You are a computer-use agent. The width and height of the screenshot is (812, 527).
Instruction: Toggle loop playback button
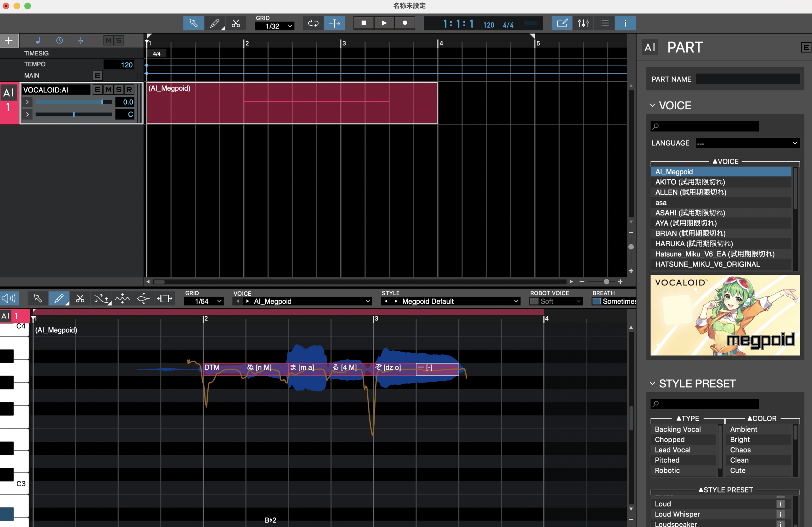(x=313, y=23)
